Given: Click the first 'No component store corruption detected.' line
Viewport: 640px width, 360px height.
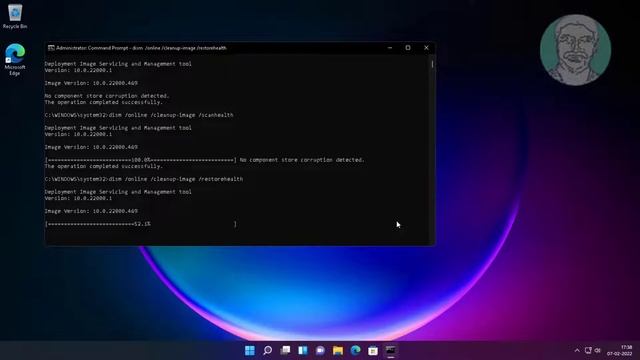Looking at the screenshot, I should [x=107, y=96].
